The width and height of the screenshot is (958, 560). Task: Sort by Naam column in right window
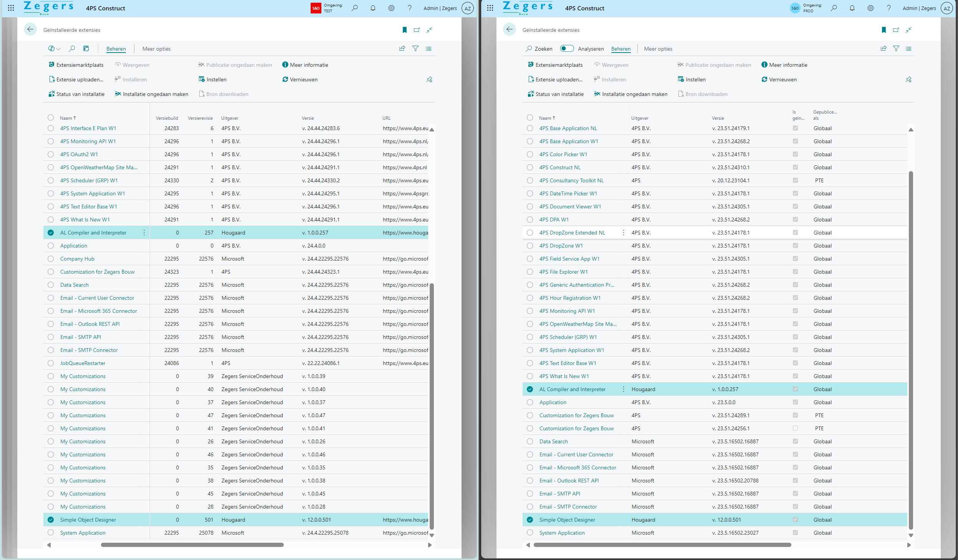tap(547, 118)
